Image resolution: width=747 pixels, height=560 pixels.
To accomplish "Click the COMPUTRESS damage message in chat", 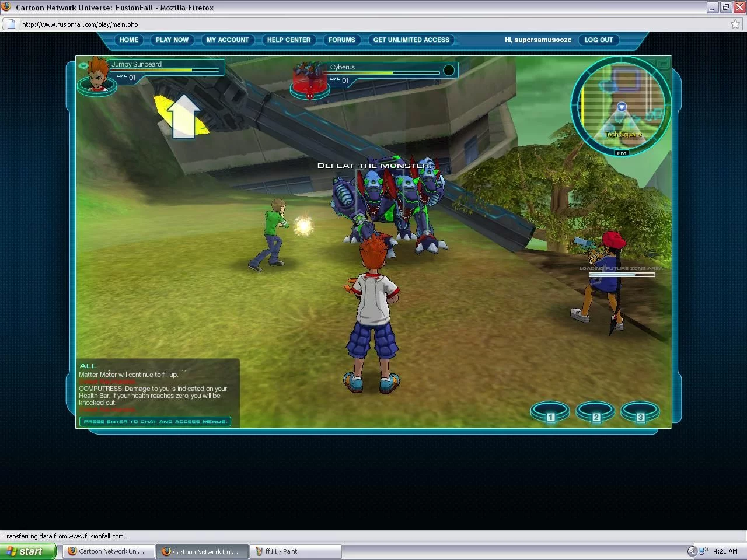I will (153, 395).
